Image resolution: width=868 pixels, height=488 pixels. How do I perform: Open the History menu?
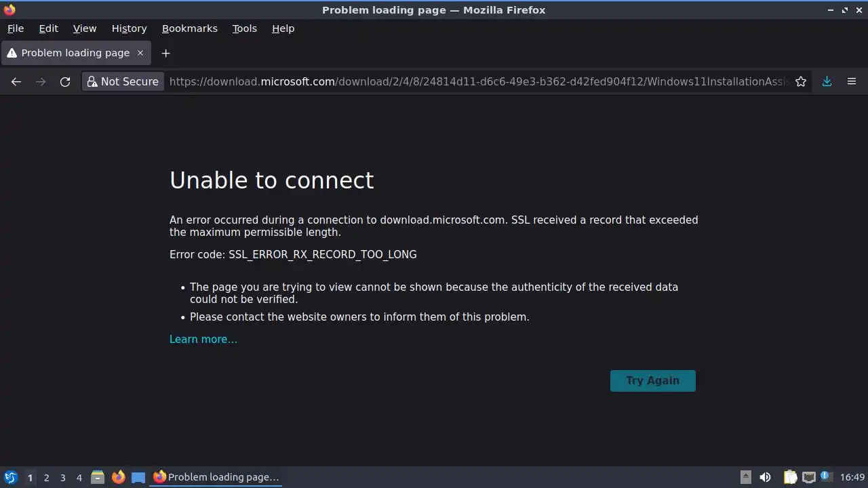point(129,28)
